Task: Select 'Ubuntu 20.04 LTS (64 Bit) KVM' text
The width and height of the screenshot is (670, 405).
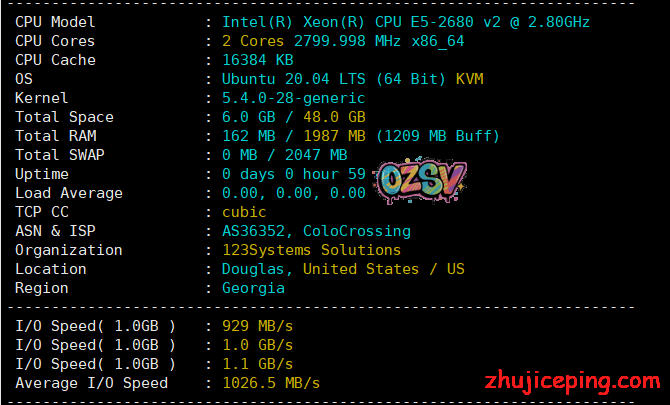Action: tap(353, 79)
